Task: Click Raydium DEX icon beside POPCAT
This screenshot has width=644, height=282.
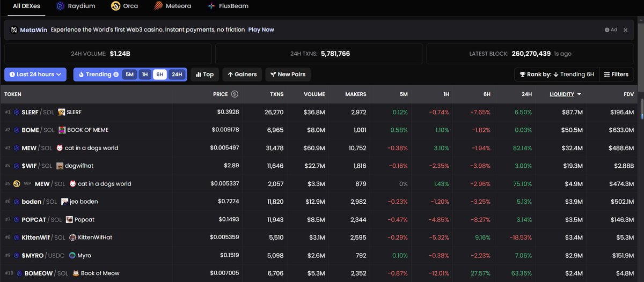Action: tap(17, 219)
